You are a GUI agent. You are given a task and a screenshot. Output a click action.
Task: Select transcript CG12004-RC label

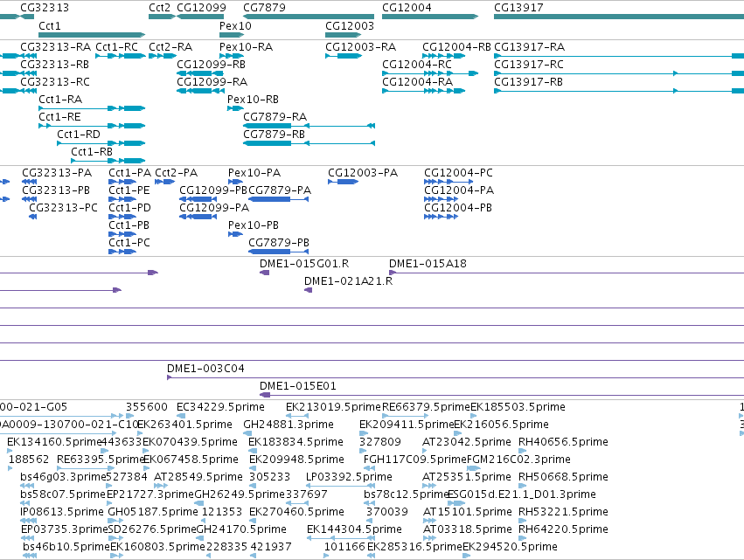(417, 64)
